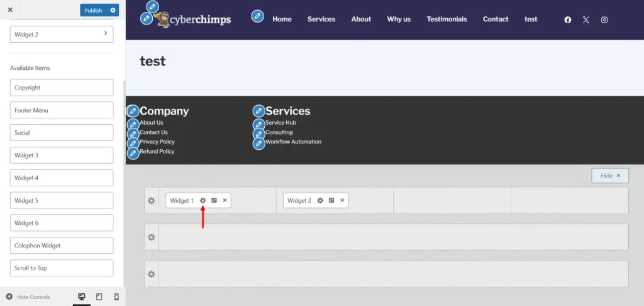
Task: Click the X (Twitter) social icon
Action: [x=586, y=20]
